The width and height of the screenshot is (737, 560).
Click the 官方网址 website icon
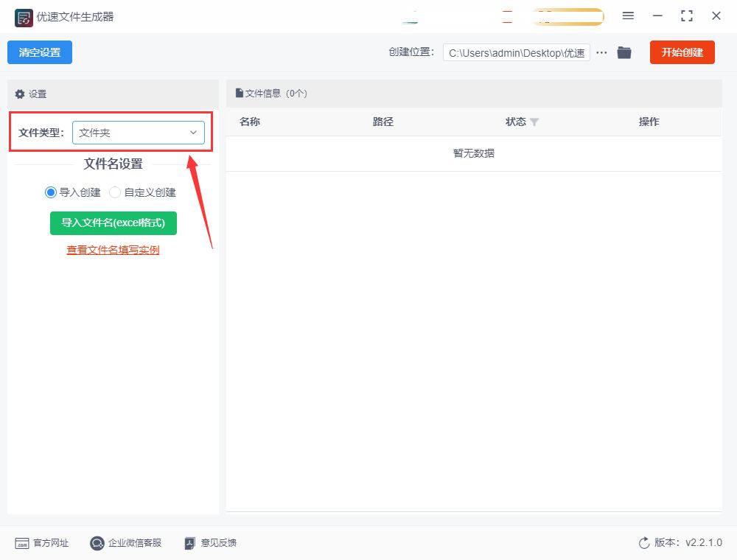tap(22, 544)
